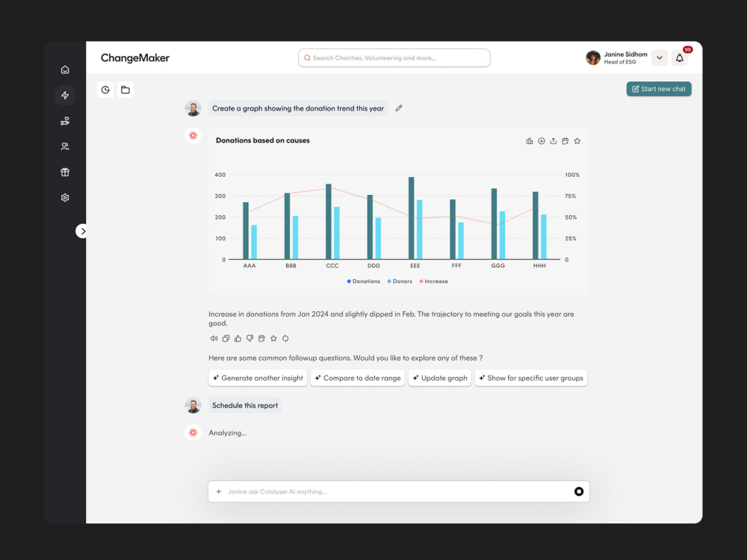This screenshot has height=560, width=747.
Task: Click Compare to date range suggestion
Action: (357, 378)
